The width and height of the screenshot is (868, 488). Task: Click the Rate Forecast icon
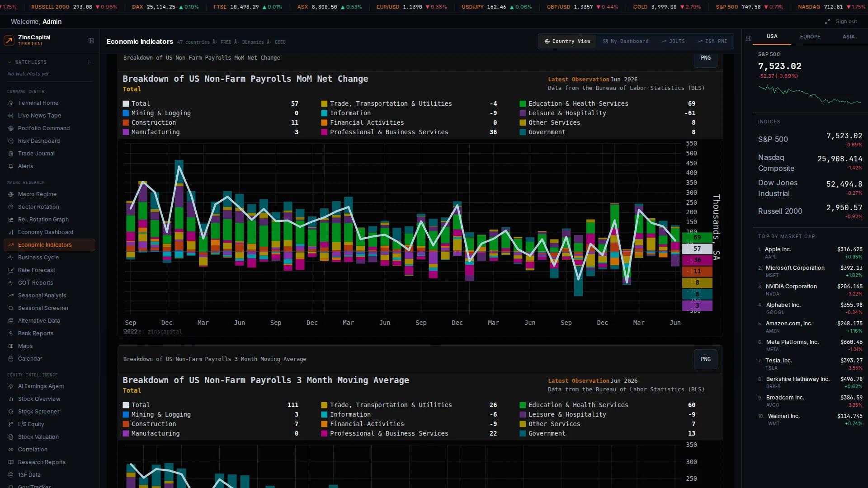click(x=11, y=270)
